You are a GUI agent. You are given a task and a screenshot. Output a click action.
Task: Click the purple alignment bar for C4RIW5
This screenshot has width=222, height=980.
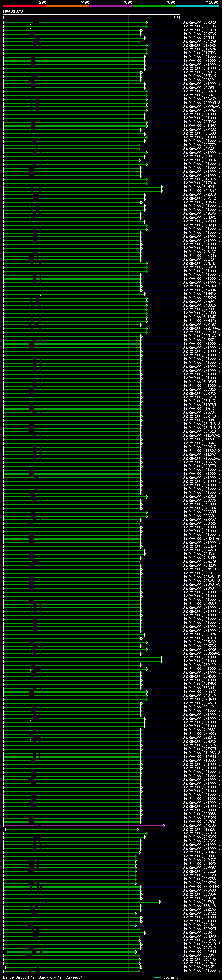click(84, 826)
